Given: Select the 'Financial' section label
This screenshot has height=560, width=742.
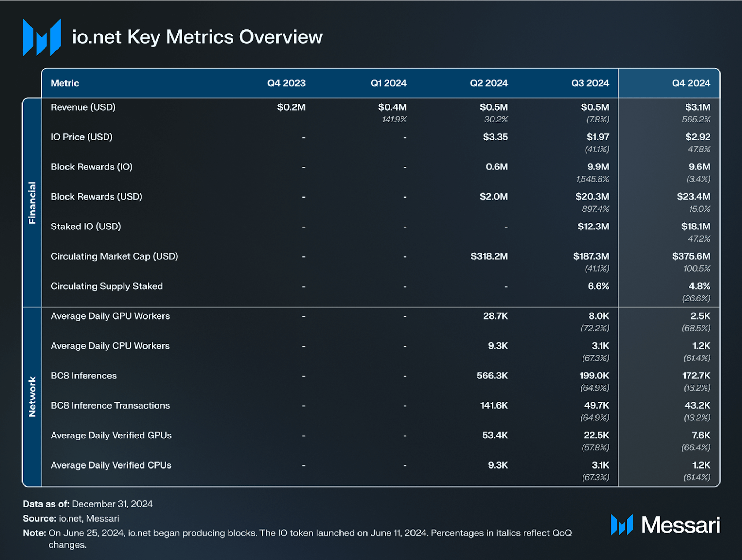Looking at the screenshot, I should tap(32, 203).
